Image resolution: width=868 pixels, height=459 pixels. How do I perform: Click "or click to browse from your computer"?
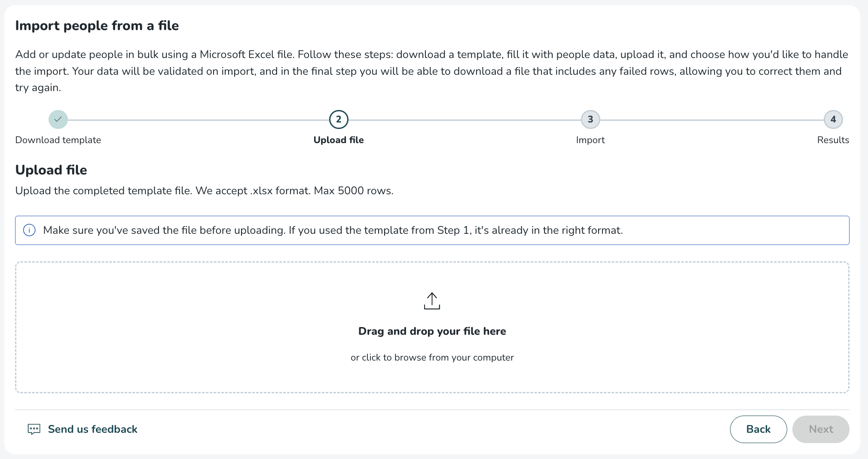(432, 358)
